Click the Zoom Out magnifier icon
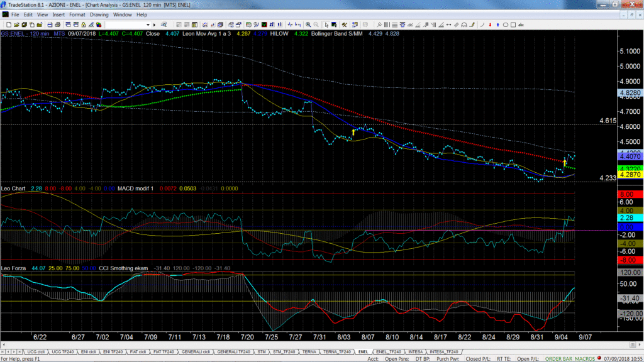The height and width of the screenshot is (362, 644). 316,25
